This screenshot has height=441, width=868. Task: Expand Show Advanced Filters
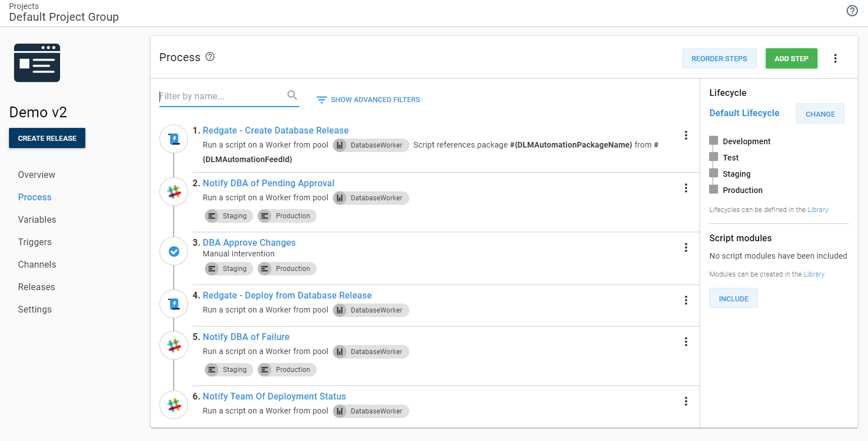pos(368,100)
